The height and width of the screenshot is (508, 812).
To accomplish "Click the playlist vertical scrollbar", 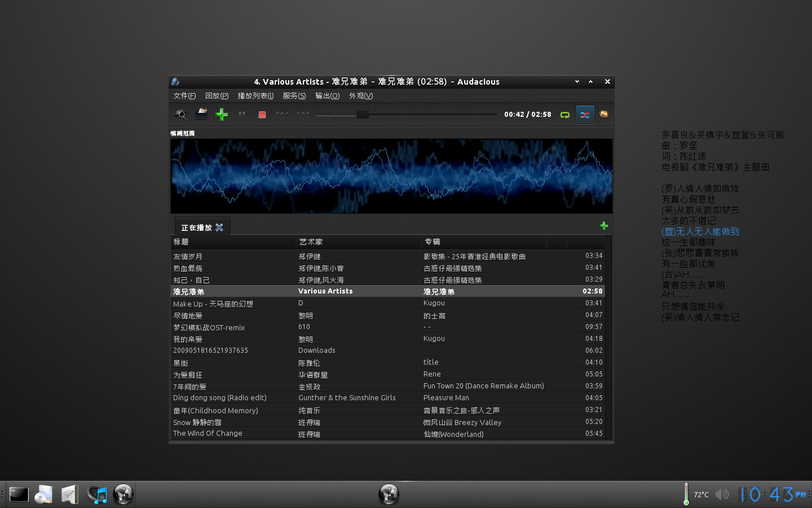I will point(608,338).
